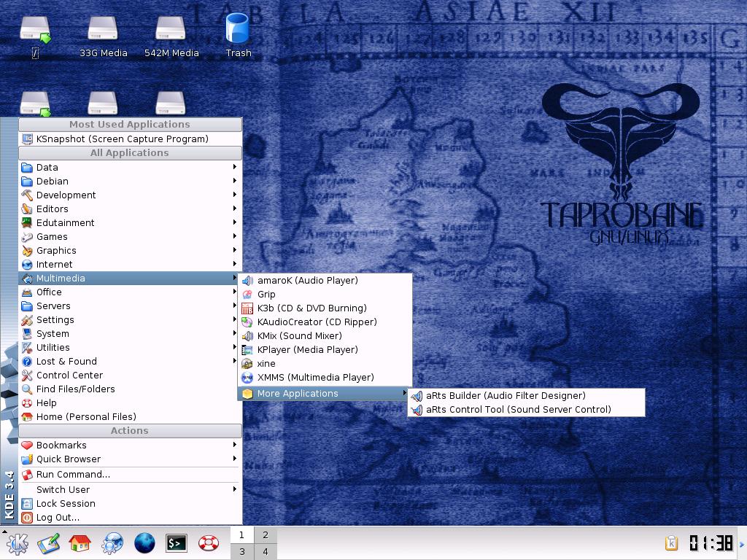Screen dimensions: 747x560
Task: Open the life preserver Help icon in the panel
Action: point(208,543)
